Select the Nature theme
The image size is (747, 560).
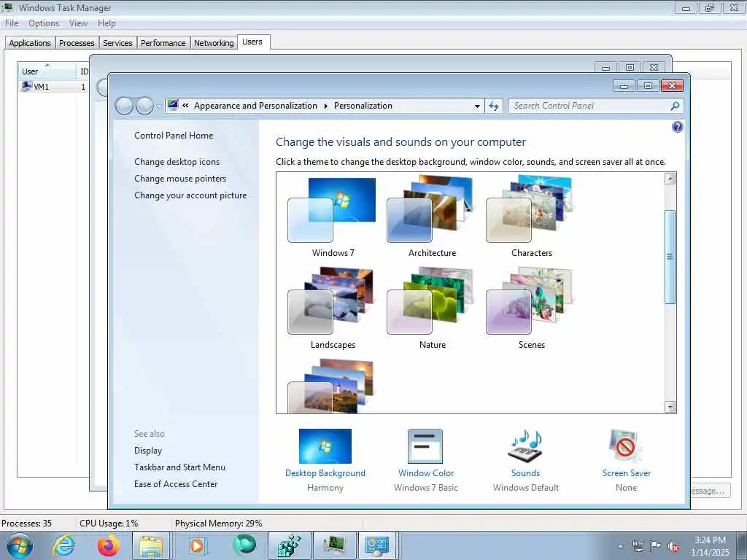coord(432,308)
